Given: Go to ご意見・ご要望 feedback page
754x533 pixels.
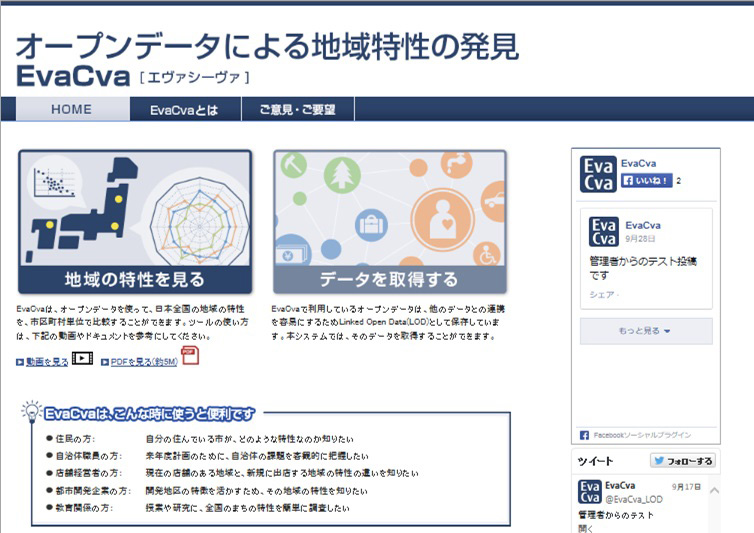Looking at the screenshot, I should 297,109.
